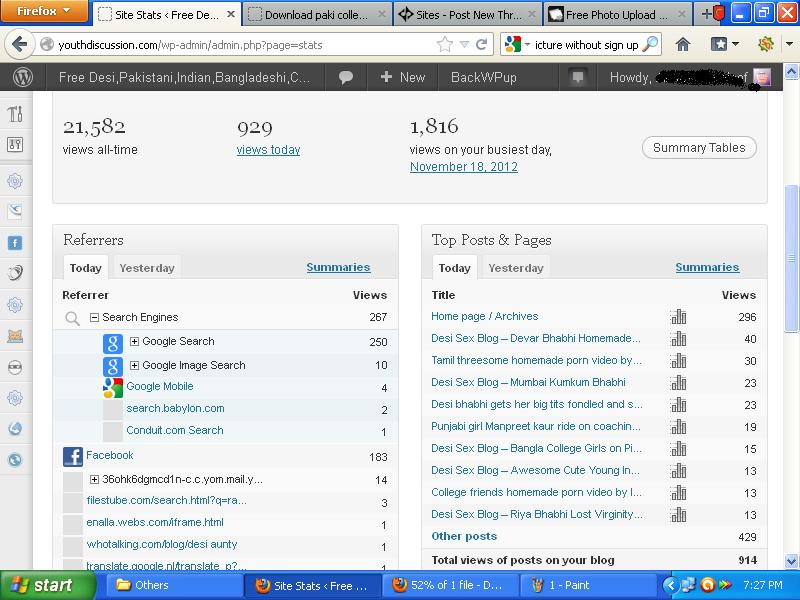Open the November 18, 2012 link
This screenshot has width=800, height=600.
(463, 167)
